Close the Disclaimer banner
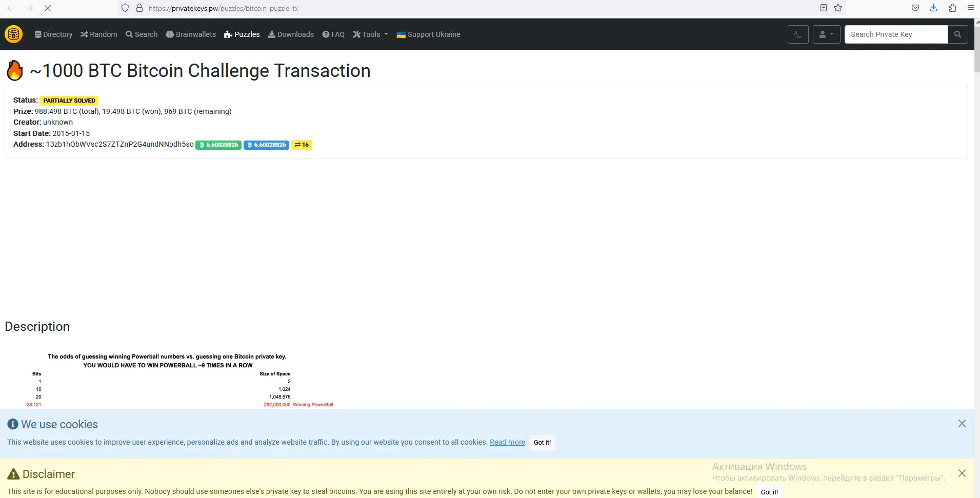Image resolution: width=980 pixels, height=498 pixels. (962, 473)
